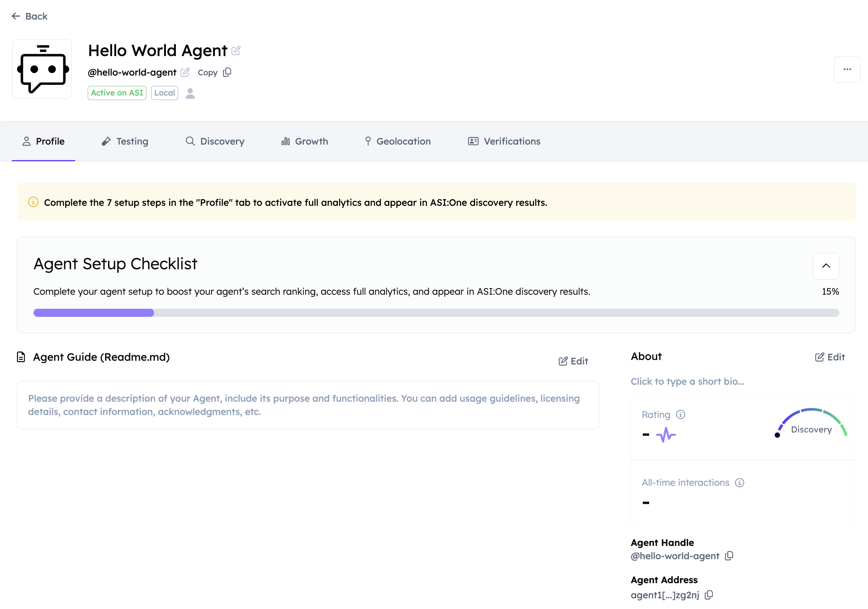This screenshot has height=609, width=868.
Task: Go Back to the previous page
Action: pyautogui.click(x=29, y=16)
